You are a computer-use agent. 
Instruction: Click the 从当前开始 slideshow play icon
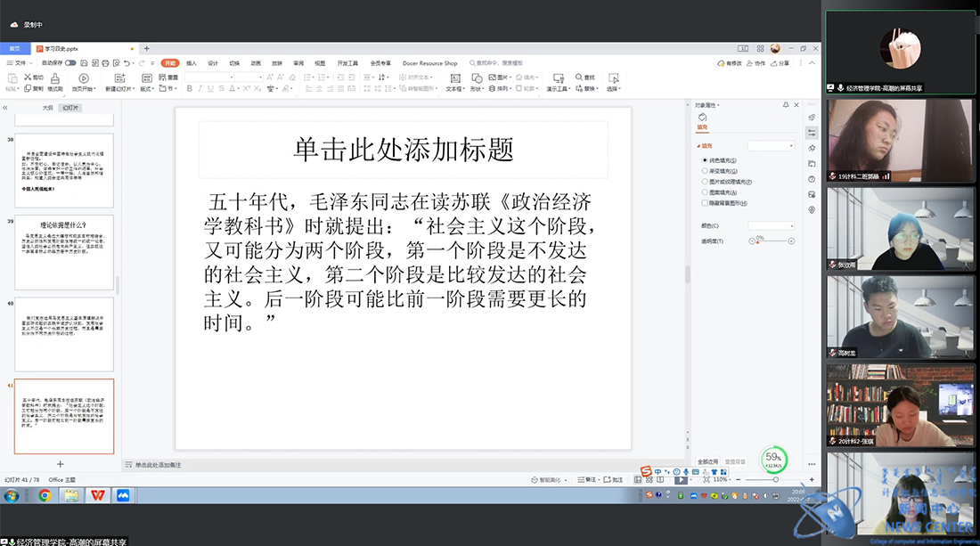(x=84, y=78)
